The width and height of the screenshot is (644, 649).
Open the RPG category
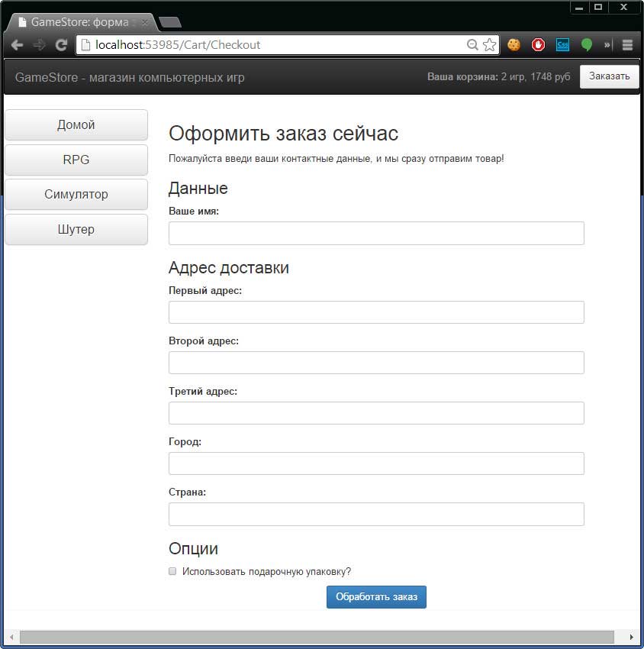[x=76, y=160]
